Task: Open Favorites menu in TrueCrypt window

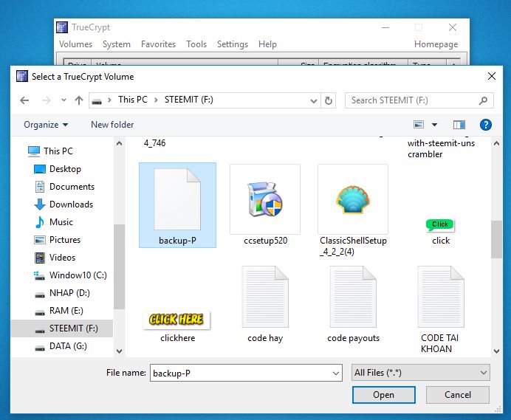Action: pos(158,44)
